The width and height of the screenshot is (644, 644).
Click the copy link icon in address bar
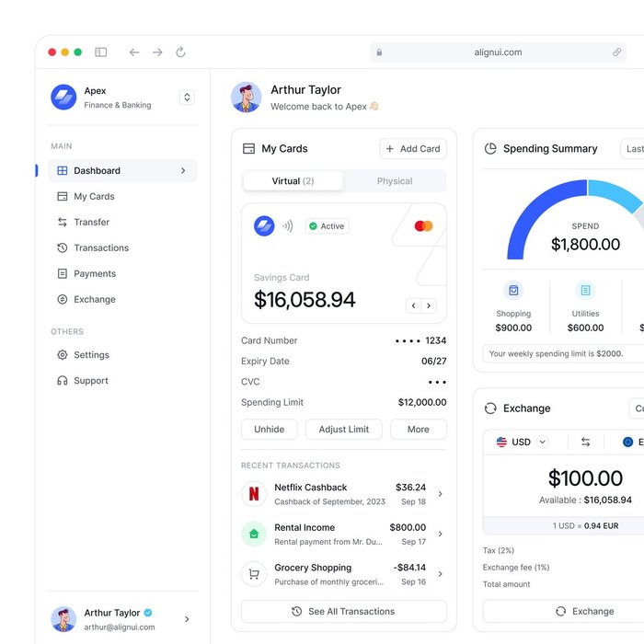(616, 52)
